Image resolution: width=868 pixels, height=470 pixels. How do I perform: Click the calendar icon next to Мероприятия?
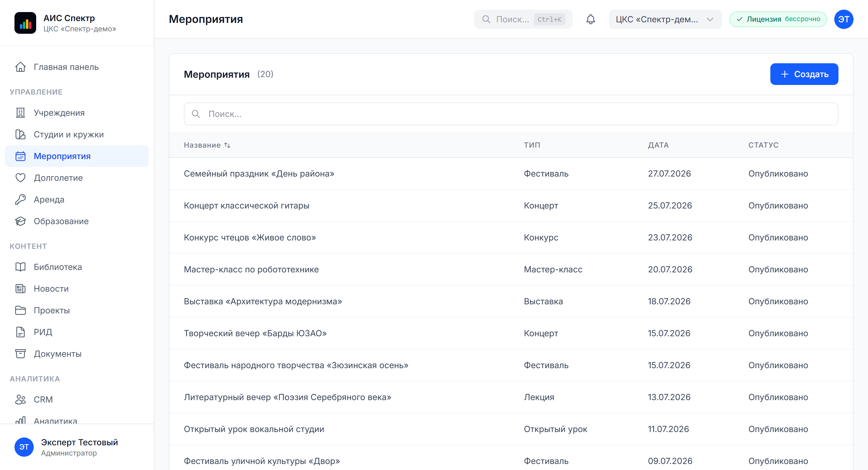tap(20, 156)
